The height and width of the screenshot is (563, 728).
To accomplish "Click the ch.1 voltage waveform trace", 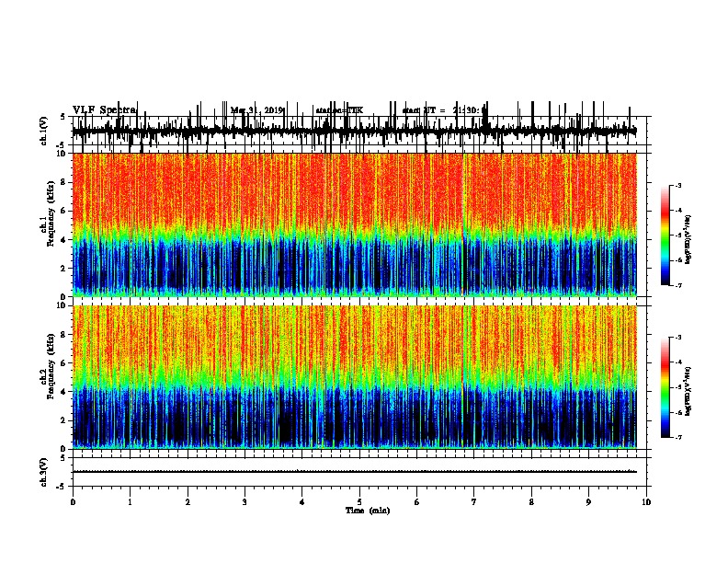I will pyautogui.click(x=354, y=132).
